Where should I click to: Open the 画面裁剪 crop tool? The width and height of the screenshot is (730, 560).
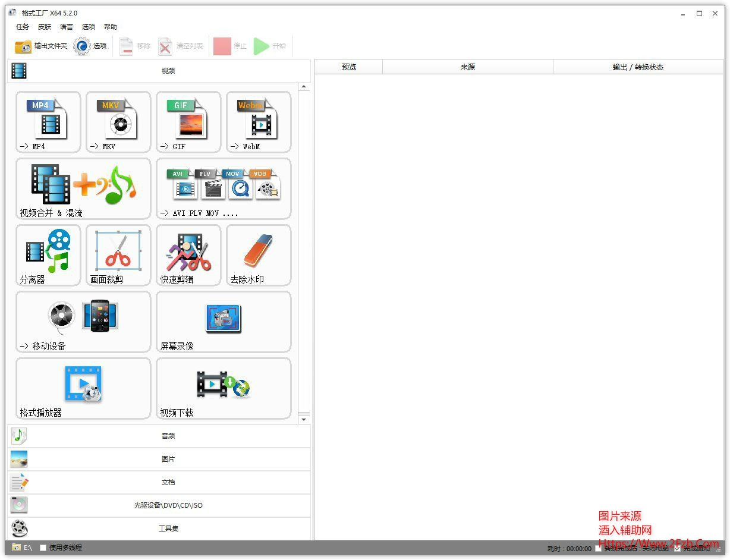[x=118, y=255]
